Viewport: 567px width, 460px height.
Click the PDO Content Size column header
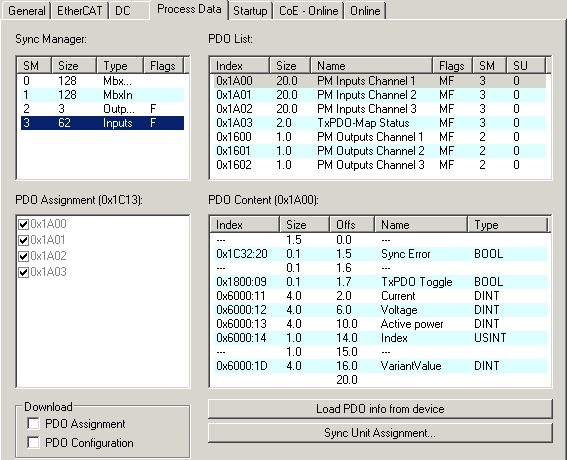click(x=304, y=225)
